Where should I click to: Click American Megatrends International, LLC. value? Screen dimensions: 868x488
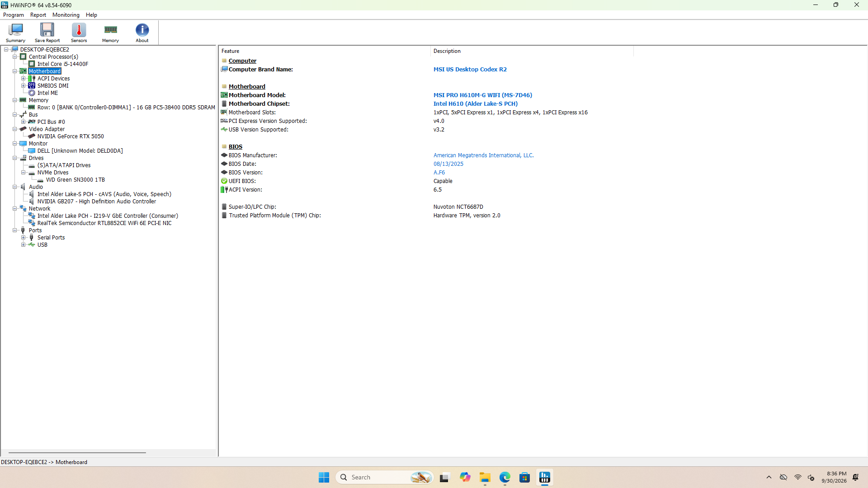point(484,155)
